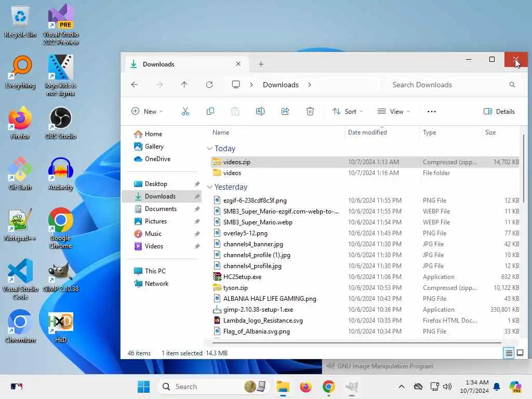Toggle the Details pane button
Screen dimensions: 532x399
click(x=499, y=111)
